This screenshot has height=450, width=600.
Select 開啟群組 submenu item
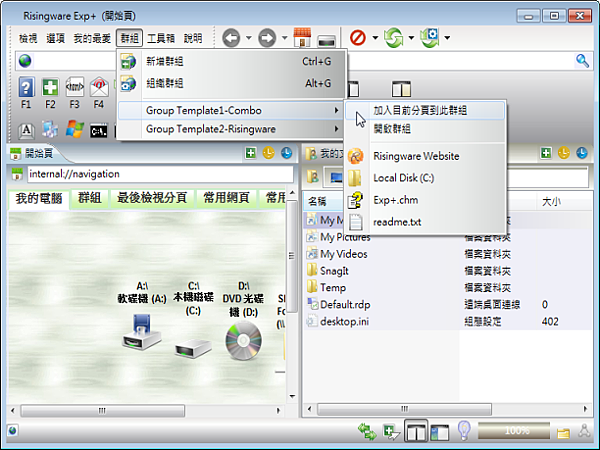point(425,129)
